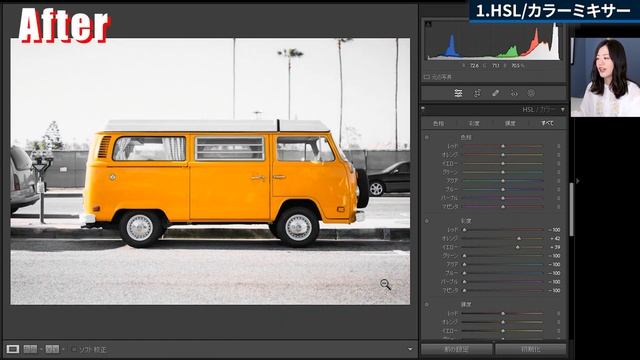Click second before/after view button
Viewport: 640px width, 360px height.
pos(52,349)
